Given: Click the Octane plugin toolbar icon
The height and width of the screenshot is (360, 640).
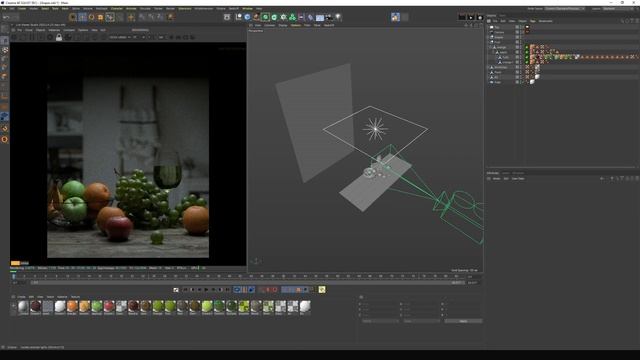Looking at the screenshot, I should point(395,17).
